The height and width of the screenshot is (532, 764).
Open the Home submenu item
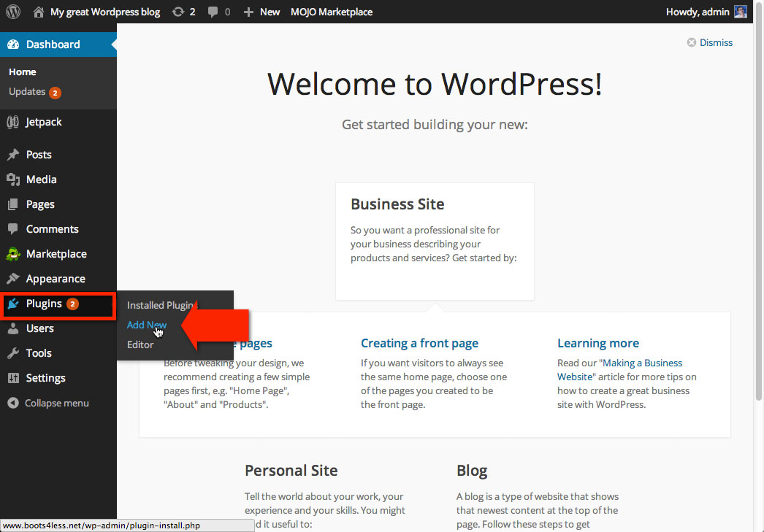point(23,72)
